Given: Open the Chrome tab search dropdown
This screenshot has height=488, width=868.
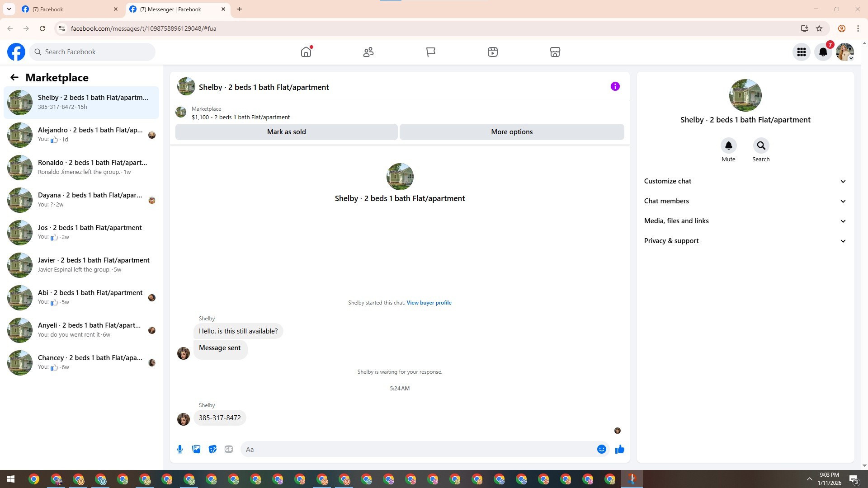Looking at the screenshot, I should pos(9,9).
